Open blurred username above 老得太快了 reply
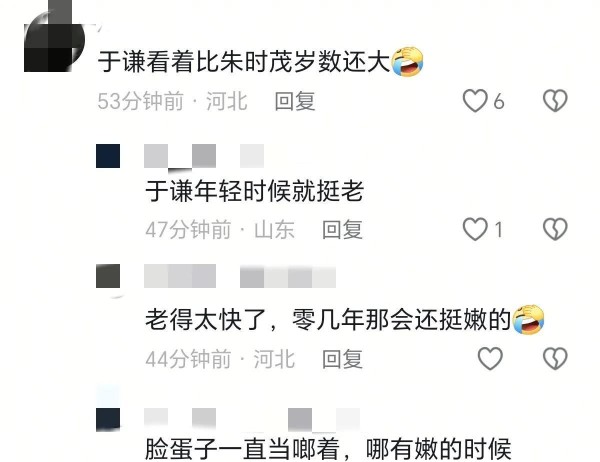Image resolution: width=600 pixels, height=462 pixels. [240, 276]
